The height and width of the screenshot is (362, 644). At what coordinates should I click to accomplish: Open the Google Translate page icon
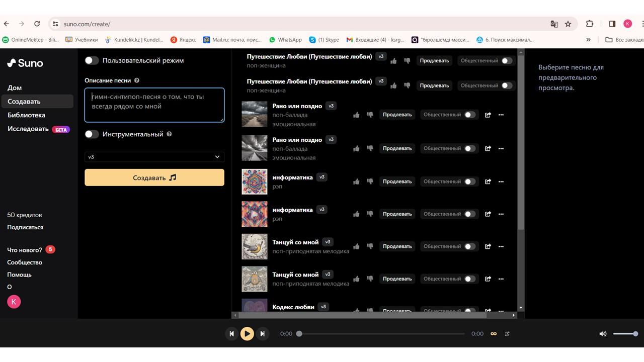[554, 24]
